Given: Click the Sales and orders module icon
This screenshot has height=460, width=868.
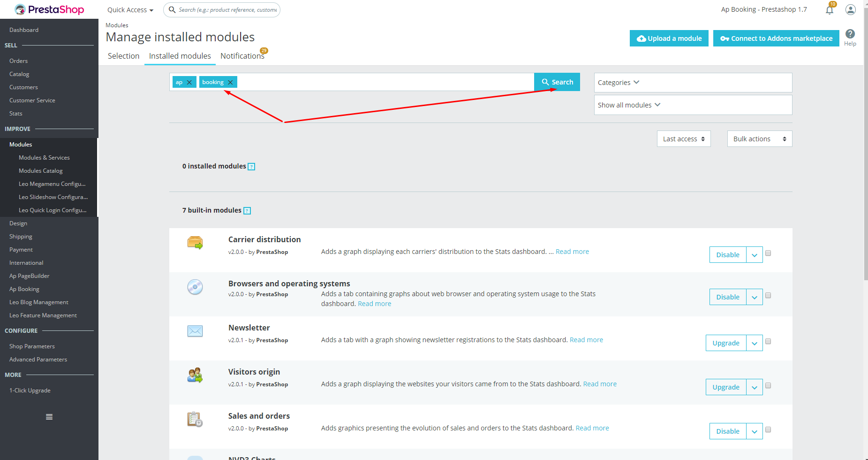Looking at the screenshot, I should (x=195, y=419).
